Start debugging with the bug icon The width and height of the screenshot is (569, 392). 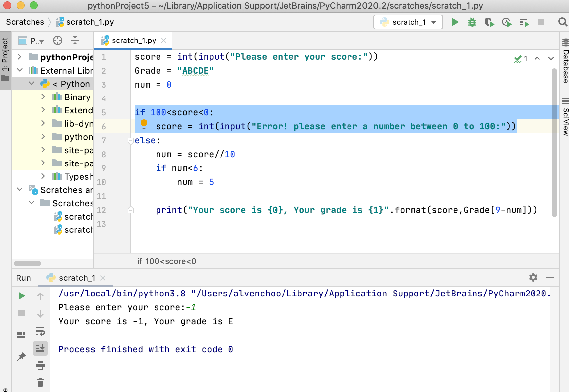(472, 22)
